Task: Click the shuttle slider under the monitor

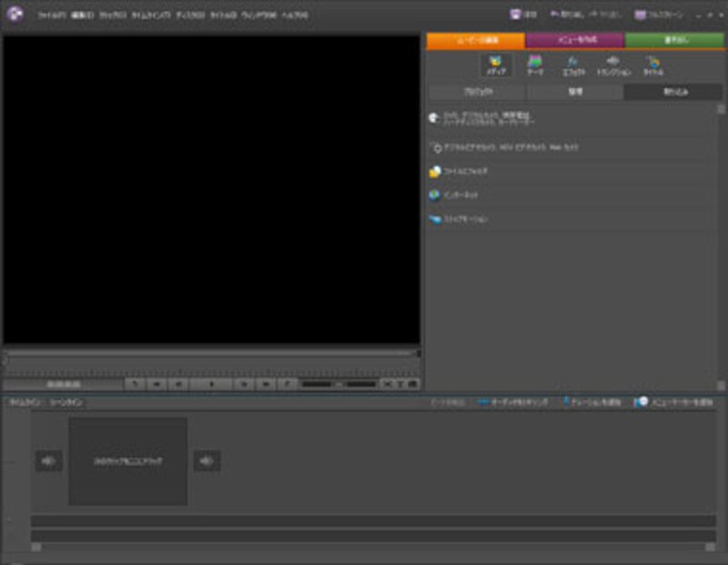Action: [338, 385]
